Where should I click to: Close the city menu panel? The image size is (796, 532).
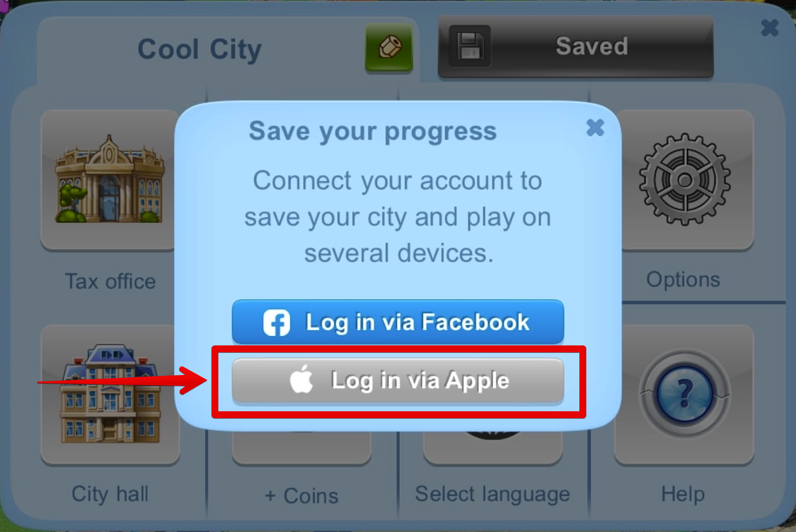coord(770,28)
